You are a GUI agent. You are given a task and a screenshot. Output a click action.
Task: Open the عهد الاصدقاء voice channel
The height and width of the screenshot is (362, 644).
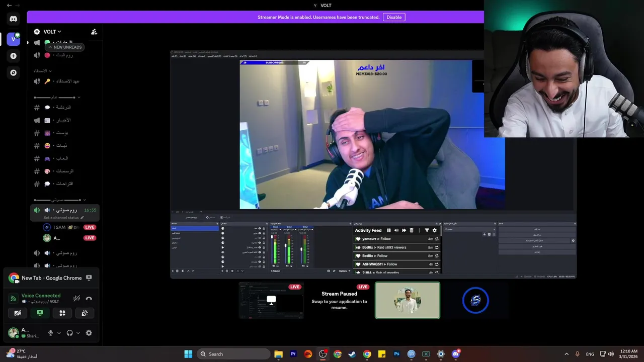point(64,81)
